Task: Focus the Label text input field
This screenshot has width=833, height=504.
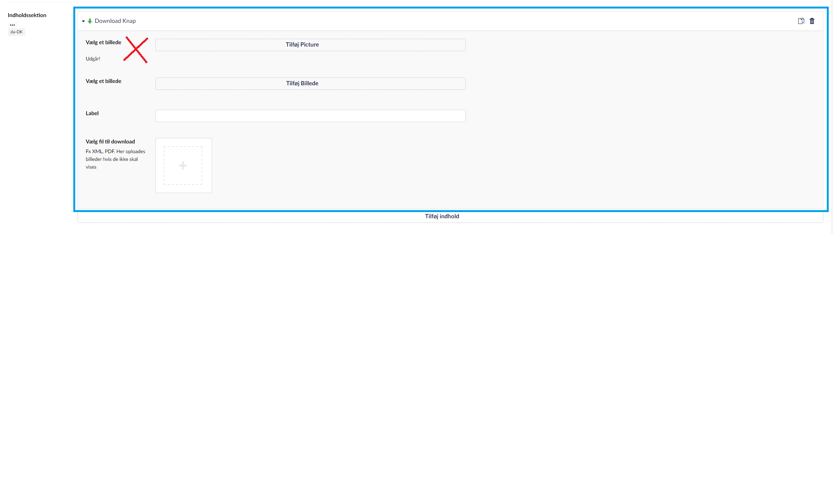Action: pos(310,116)
